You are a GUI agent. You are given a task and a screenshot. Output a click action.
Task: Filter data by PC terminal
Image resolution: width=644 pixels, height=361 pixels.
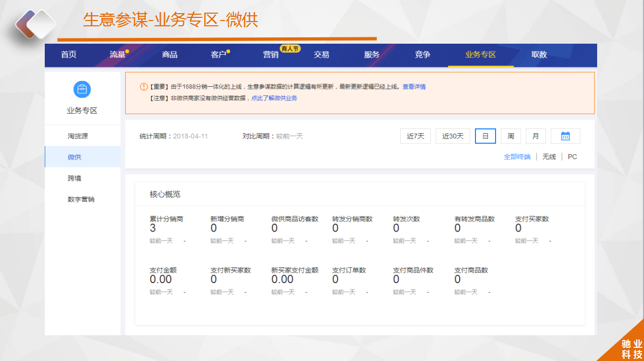[x=572, y=157]
